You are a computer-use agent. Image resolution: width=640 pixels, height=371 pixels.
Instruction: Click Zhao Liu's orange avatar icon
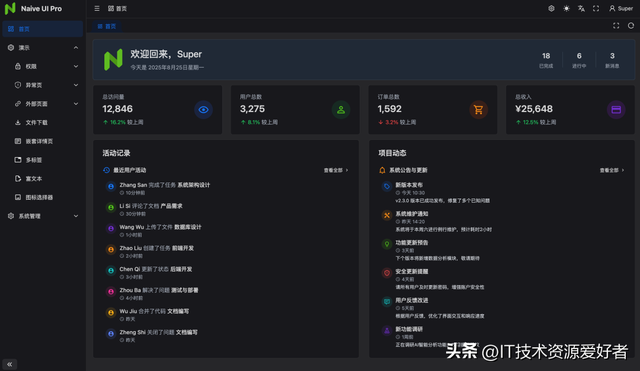(x=111, y=249)
